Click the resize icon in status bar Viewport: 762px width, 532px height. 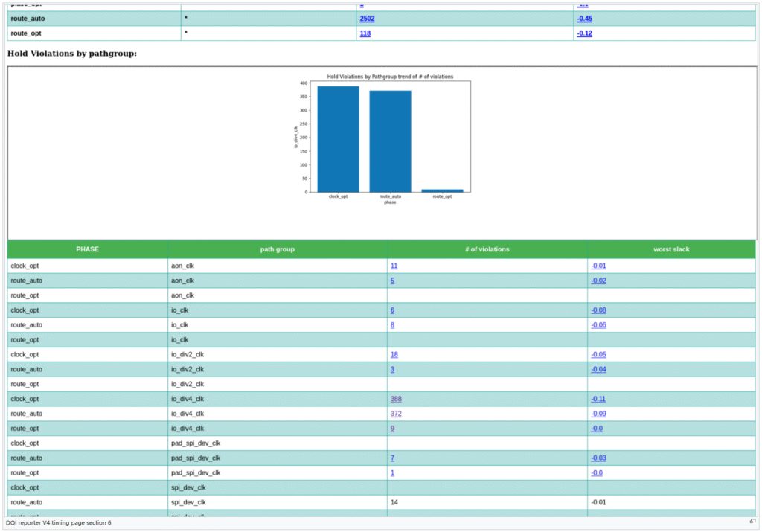(752, 522)
